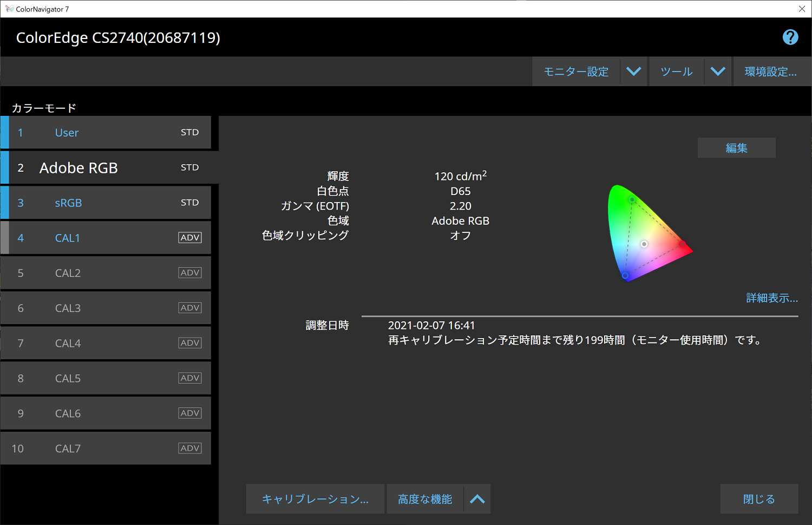
Task: Open 詳細表示 detailed display link
Action: (771, 297)
